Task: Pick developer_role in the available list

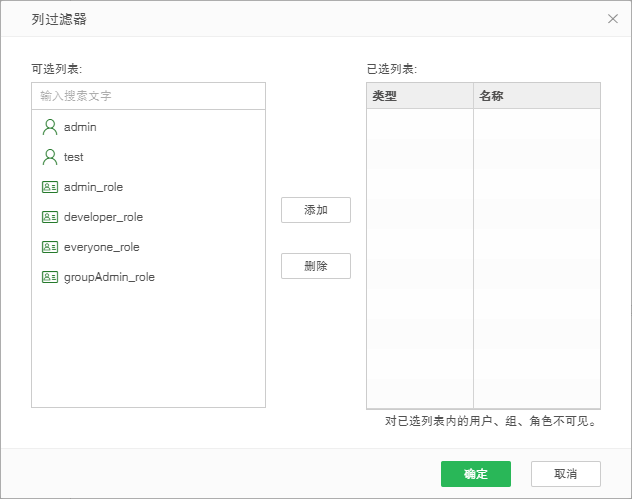Action: click(103, 217)
